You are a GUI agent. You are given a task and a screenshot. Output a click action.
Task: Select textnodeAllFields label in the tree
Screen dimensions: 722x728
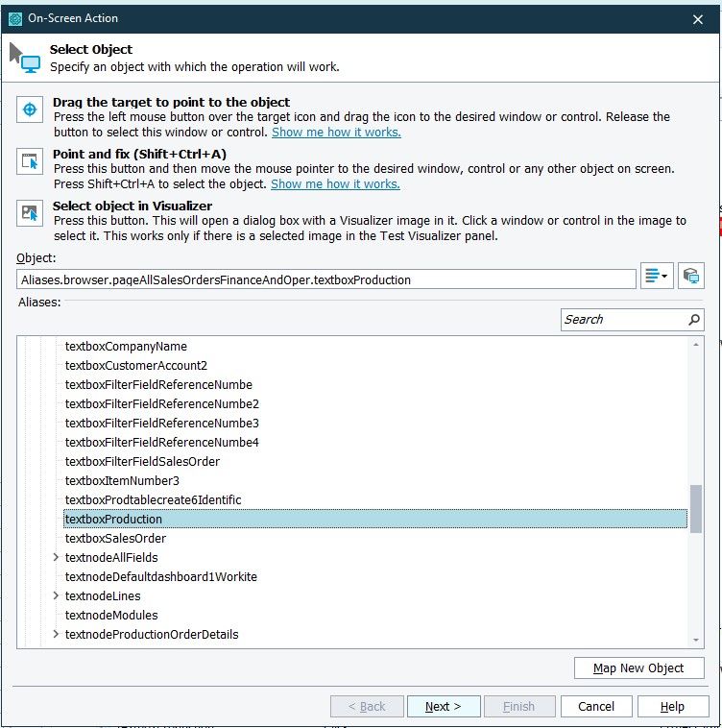111,558
